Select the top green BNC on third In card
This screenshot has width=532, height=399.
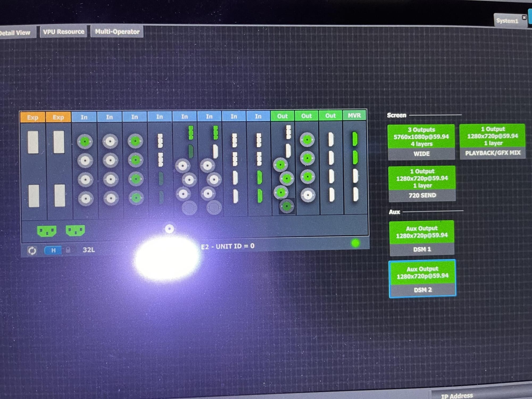point(135,141)
